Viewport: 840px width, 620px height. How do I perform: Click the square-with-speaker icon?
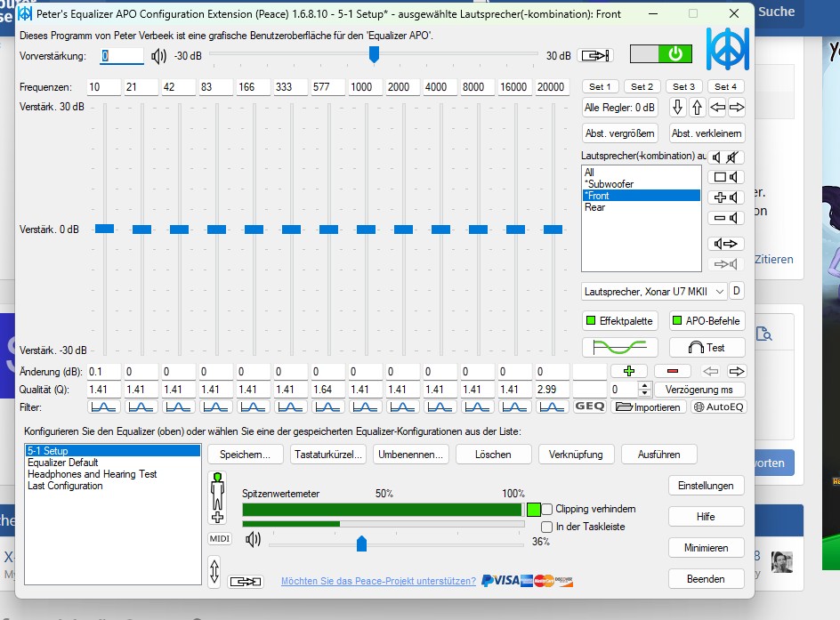point(726,177)
